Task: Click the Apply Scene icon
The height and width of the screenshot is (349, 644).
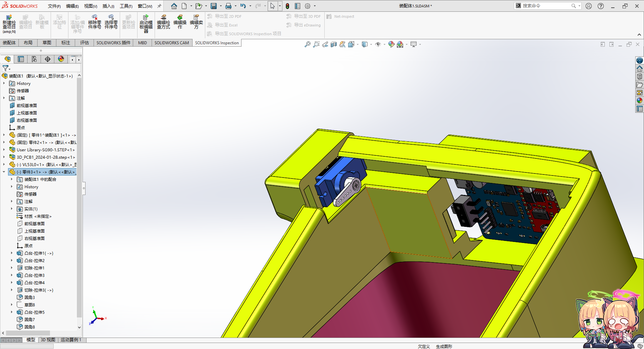Action: (x=400, y=44)
